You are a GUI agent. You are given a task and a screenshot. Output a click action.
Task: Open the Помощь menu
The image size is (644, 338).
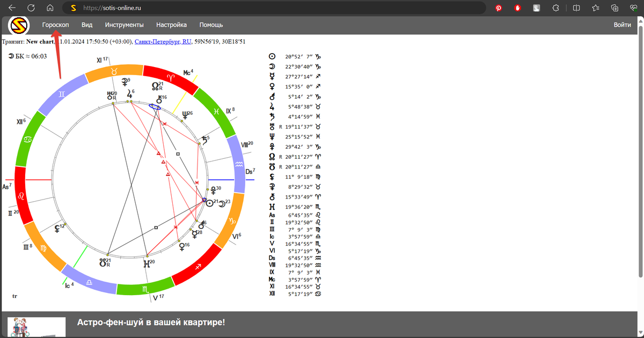[x=211, y=25]
